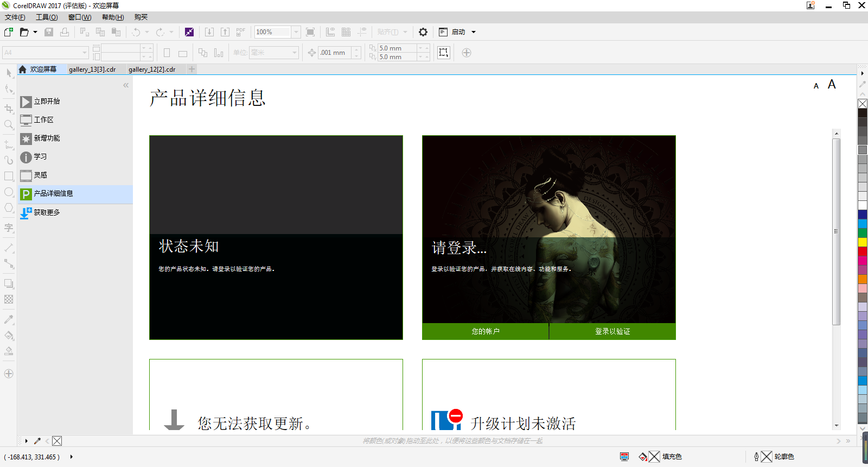Image resolution: width=868 pixels, height=467 pixels.
Task: Open the A4 page size dropdown
Action: tap(85, 53)
